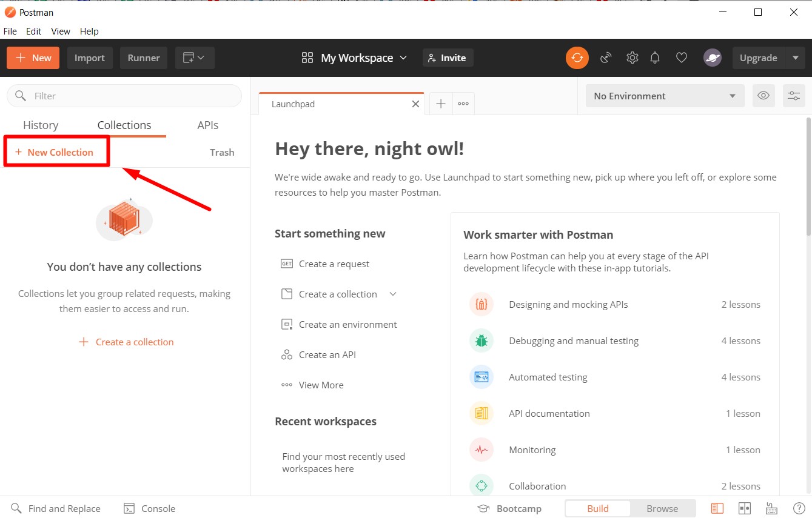This screenshot has width=812, height=518.
Task: Open the manage environments sliders icon
Action: (x=794, y=96)
